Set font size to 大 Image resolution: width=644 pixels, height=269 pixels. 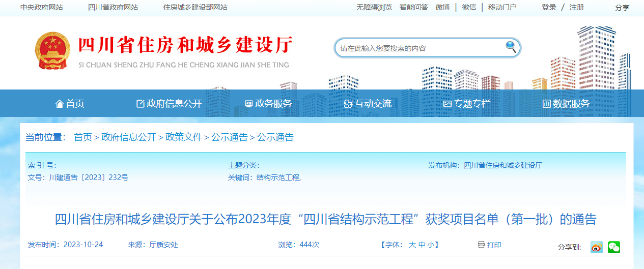(412, 245)
